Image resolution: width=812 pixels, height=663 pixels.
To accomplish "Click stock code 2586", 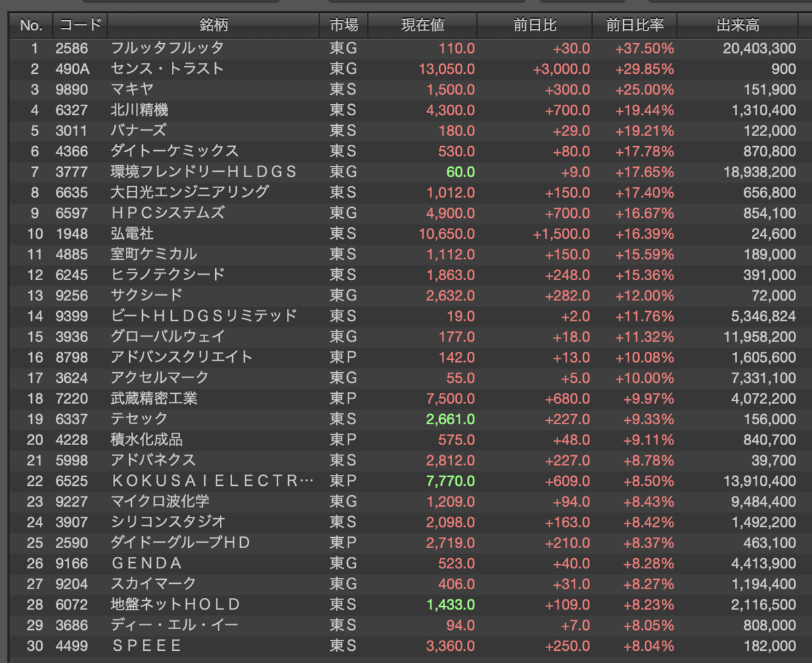I will (71, 48).
